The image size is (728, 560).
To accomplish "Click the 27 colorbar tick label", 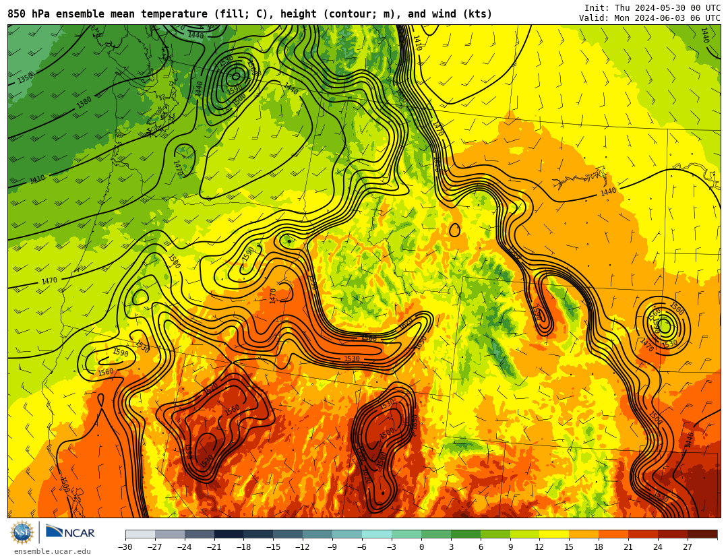I will pos(688,547).
